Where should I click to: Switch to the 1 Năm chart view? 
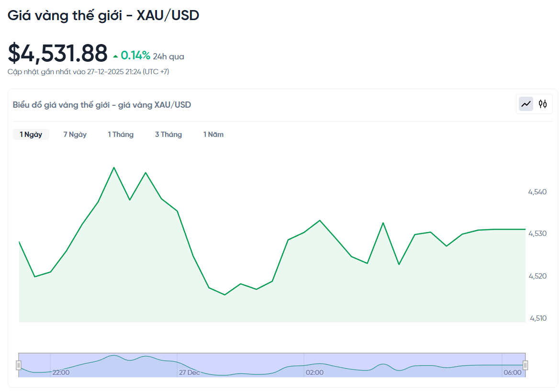[213, 134]
